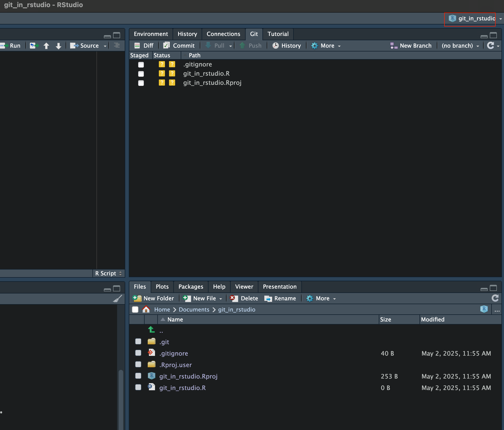Stage git_in_rstudio.Rproj in Git pane

[x=141, y=83]
